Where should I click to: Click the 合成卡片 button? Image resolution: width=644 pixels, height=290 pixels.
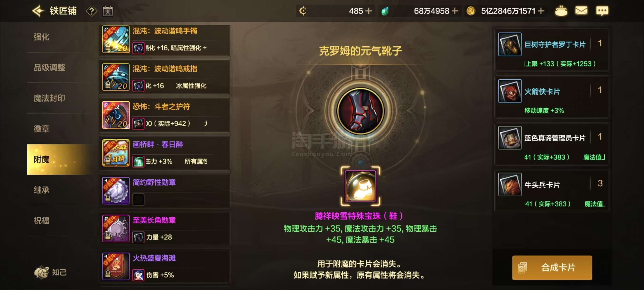552,267
